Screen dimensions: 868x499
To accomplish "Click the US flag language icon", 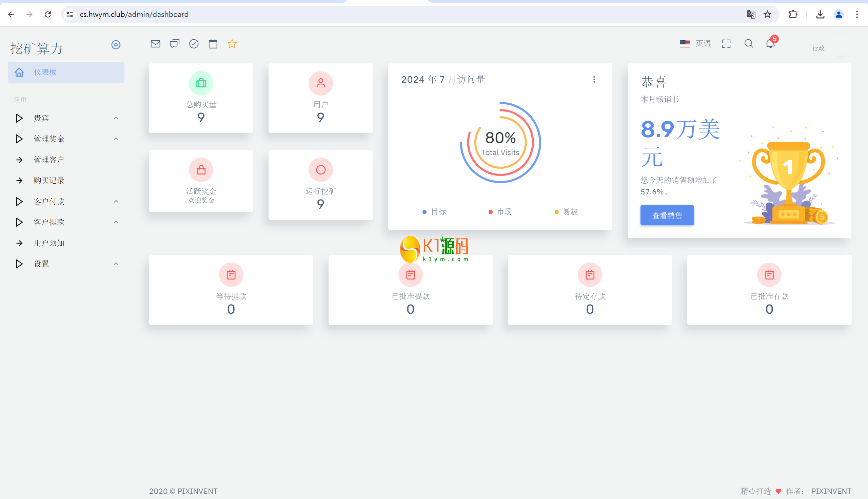I will (685, 43).
